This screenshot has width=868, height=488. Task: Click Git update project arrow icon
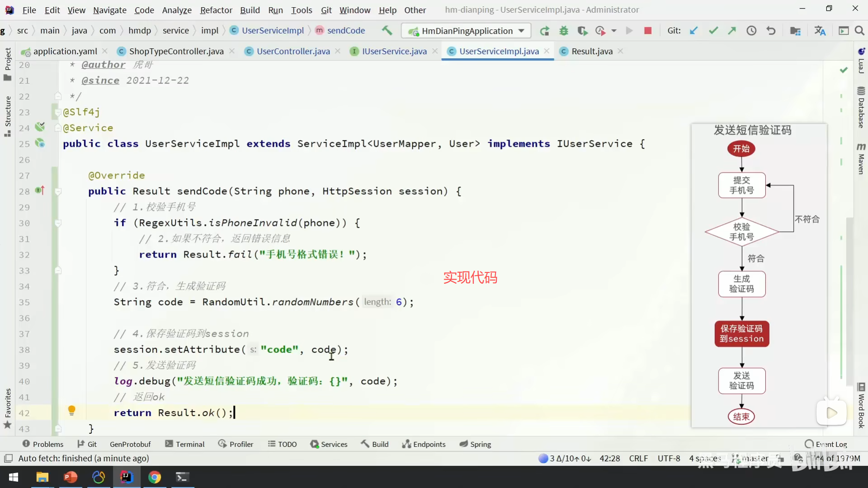(x=693, y=31)
